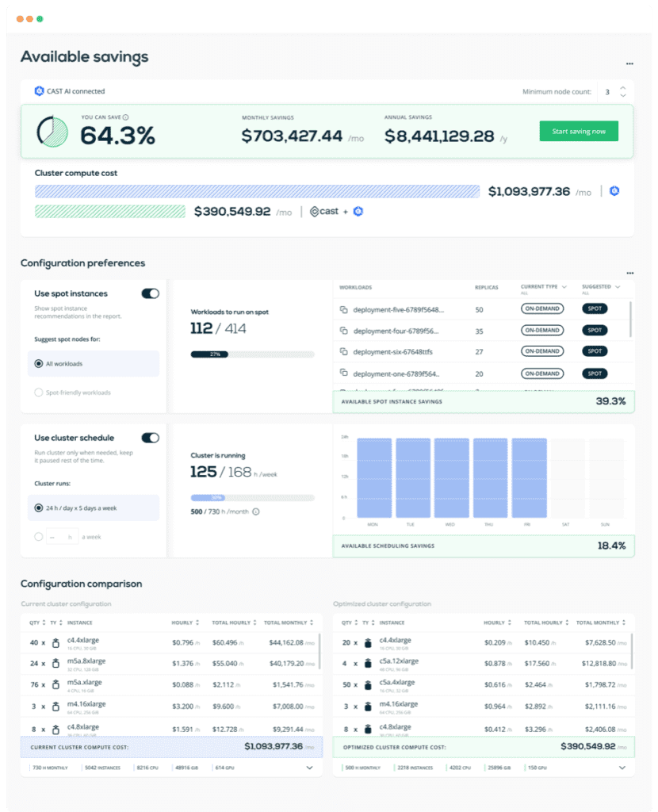The width and height of the screenshot is (658, 812).
Task: Open the Available savings three-dots menu
Action: (x=629, y=63)
